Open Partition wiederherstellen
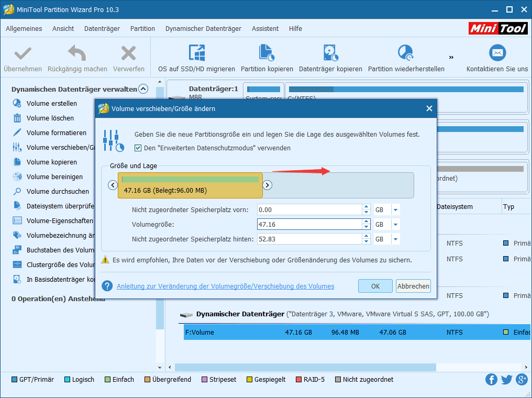Screen dimensions: 532x398 [x=404, y=57]
